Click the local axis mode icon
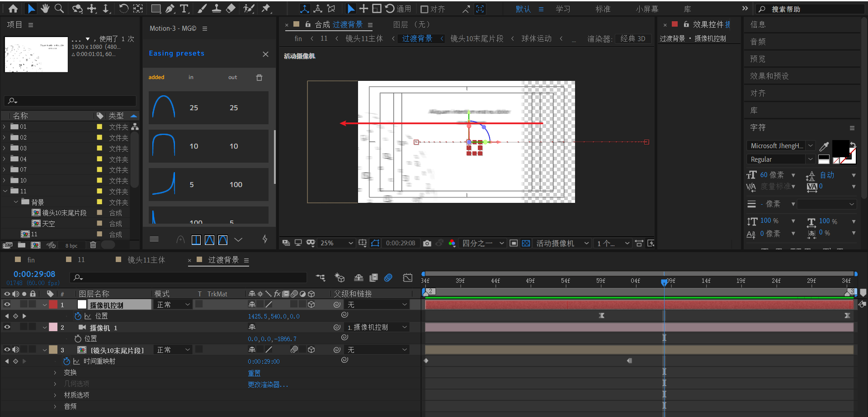868x417 pixels. [305, 9]
